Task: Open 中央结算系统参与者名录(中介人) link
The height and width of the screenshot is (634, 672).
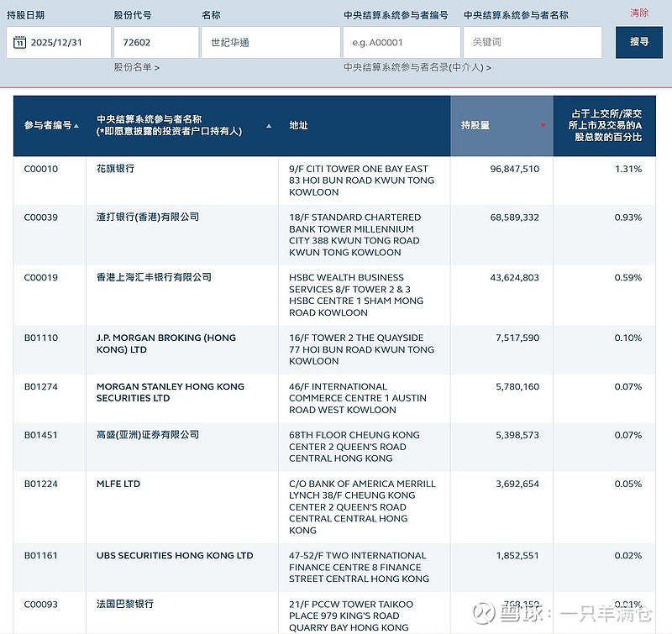Action: coord(417,67)
